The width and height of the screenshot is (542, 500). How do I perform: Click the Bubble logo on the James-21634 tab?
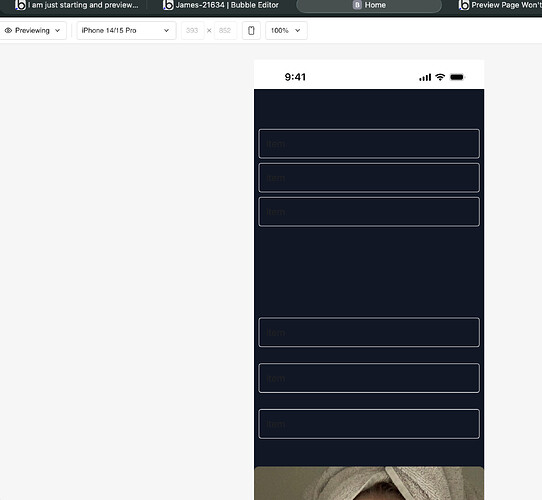[x=168, y=5]
